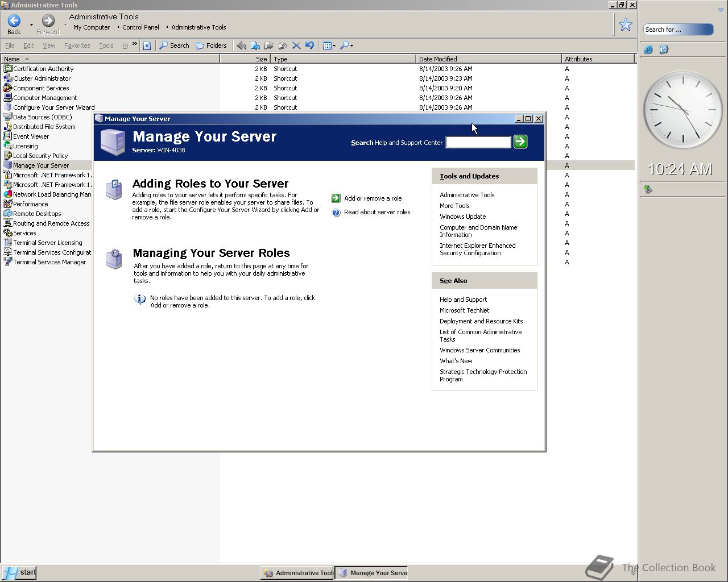This screenshot has height=582, width=728.
Task: Open the Favorites menu
Action: [77, 45]
